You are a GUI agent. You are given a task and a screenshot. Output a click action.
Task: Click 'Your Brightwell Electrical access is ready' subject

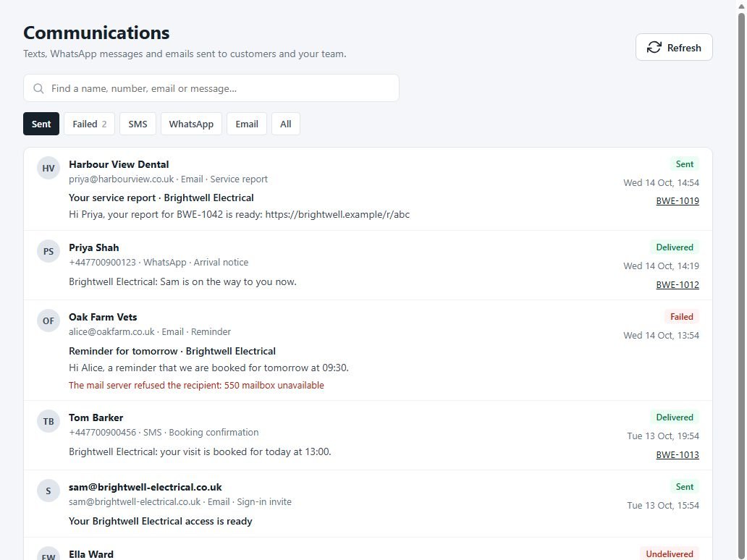[x=161, y=521]
